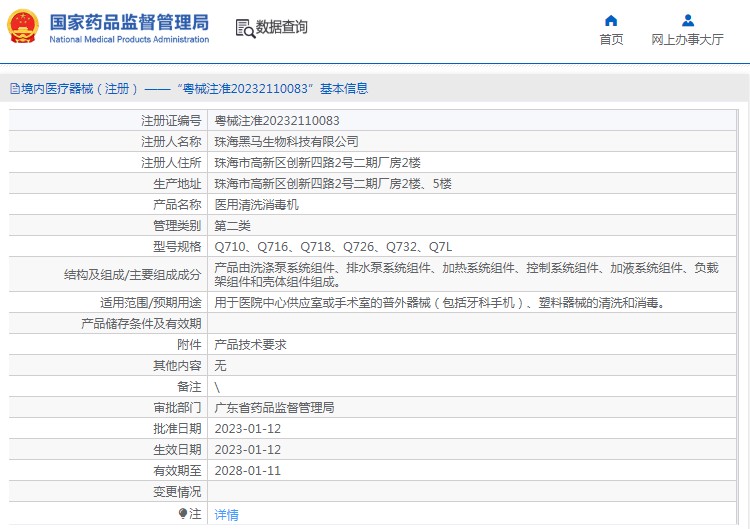Select the intended use text 用于医院中心供应室
750x529 pixels.
[440, 302]
